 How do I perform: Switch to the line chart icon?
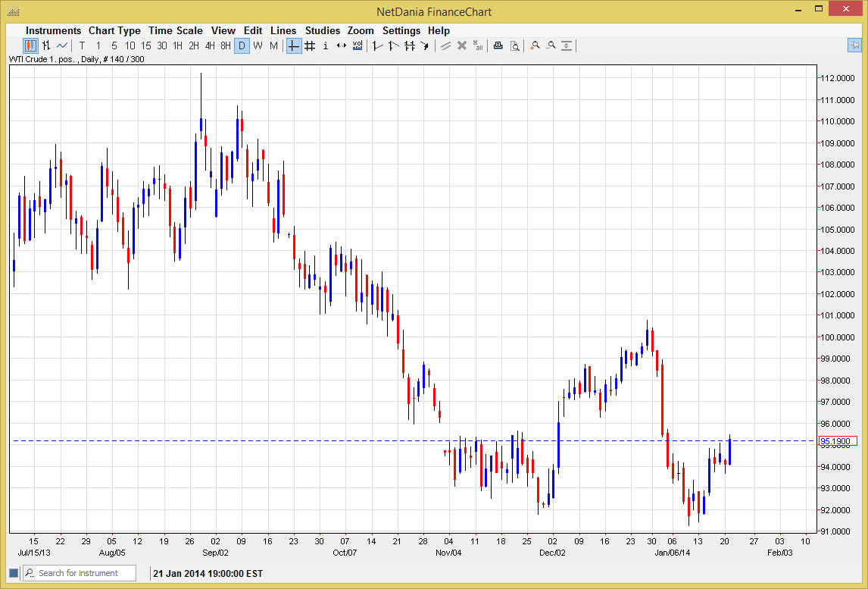click(x=62, y=45)
